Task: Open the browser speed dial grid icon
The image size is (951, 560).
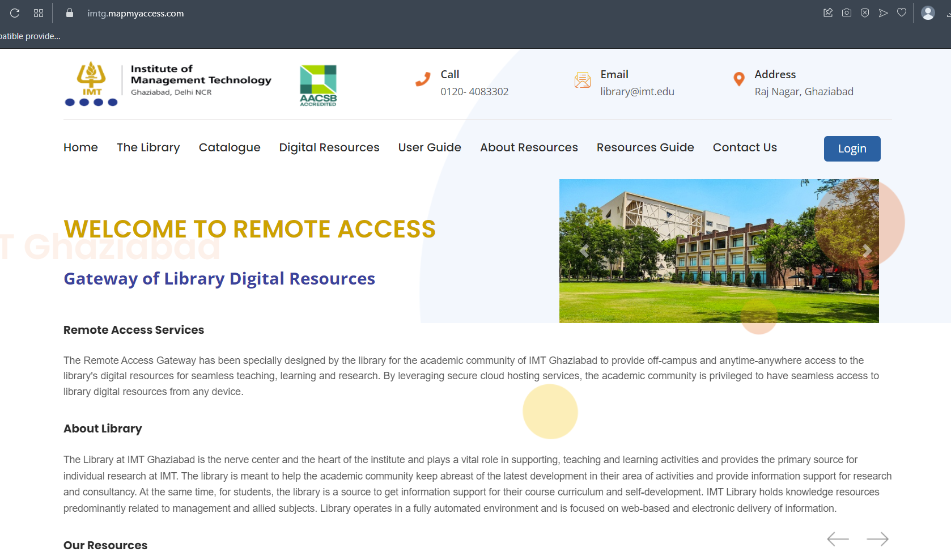Action: (39, 13)
